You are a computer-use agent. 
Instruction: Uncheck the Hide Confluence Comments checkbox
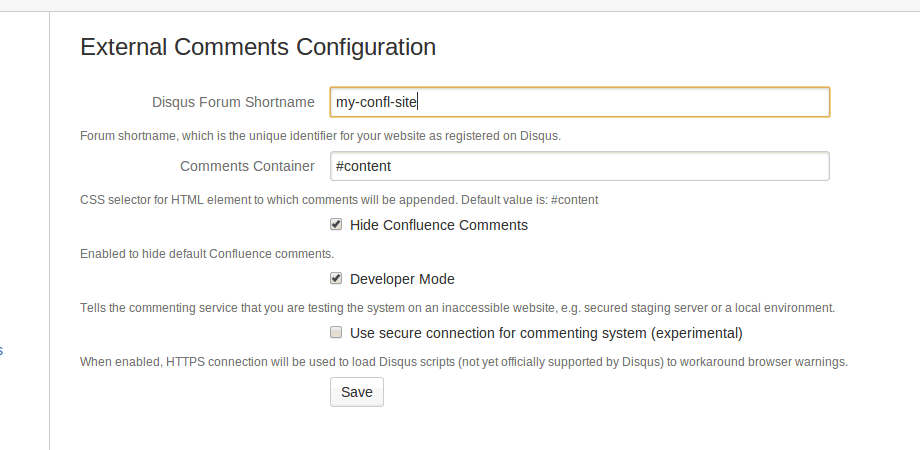click(337, 225)
